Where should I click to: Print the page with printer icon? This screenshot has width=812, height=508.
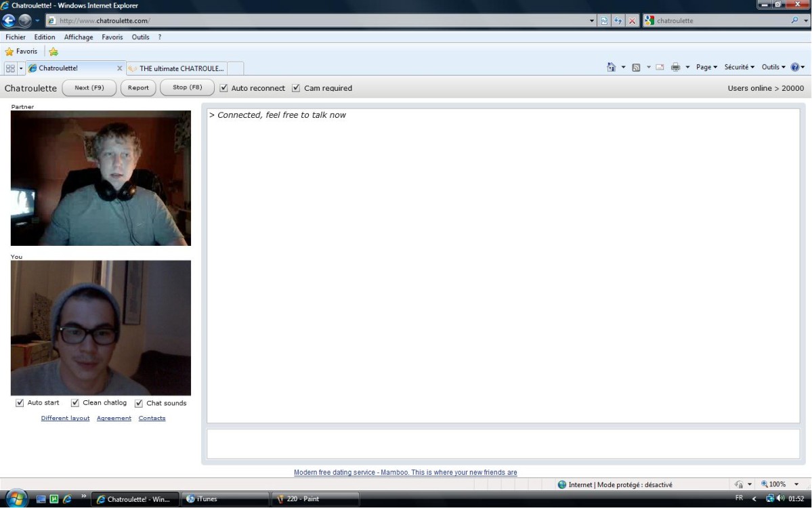675,67
